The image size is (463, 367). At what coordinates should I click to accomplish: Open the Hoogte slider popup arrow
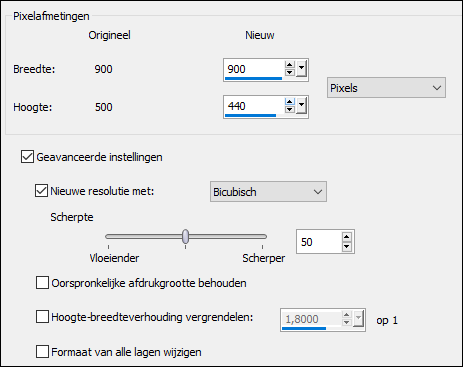(301, 106)
